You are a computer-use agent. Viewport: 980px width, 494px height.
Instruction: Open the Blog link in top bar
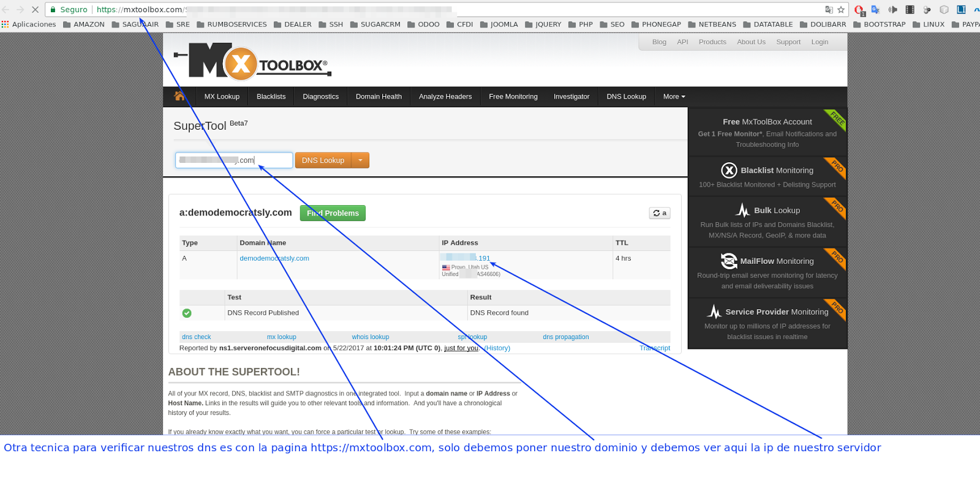(x=659, y=42)
